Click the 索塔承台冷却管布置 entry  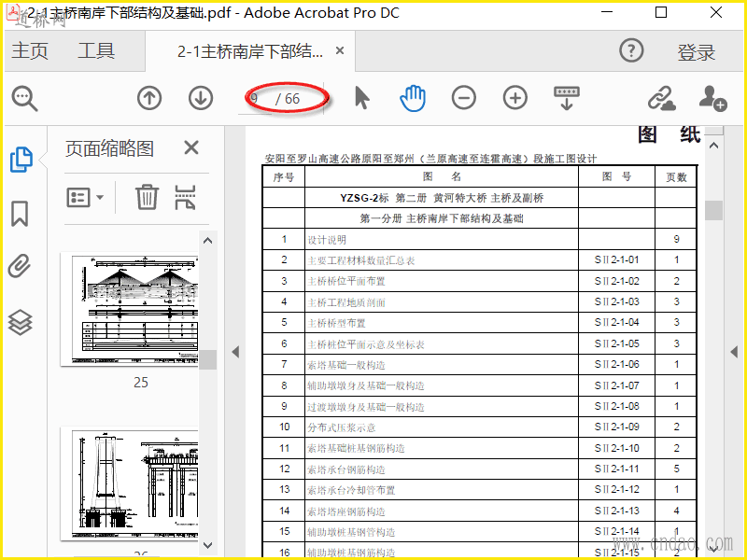(351, 490)
